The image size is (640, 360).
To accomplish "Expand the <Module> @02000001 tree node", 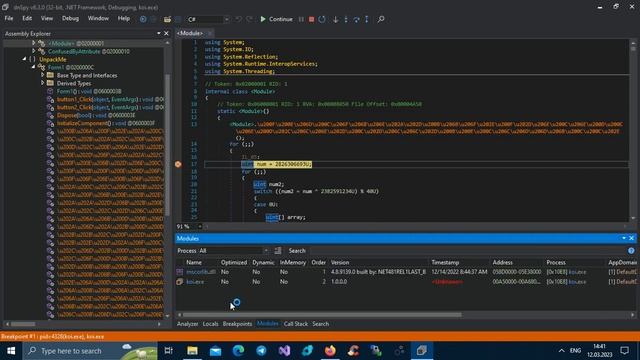I will [33, 43].
